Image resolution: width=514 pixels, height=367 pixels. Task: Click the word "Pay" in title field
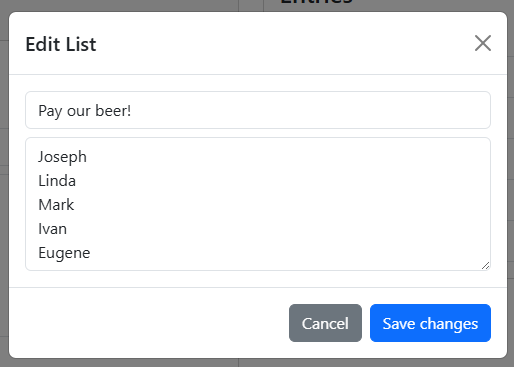(x=50, y=111)
